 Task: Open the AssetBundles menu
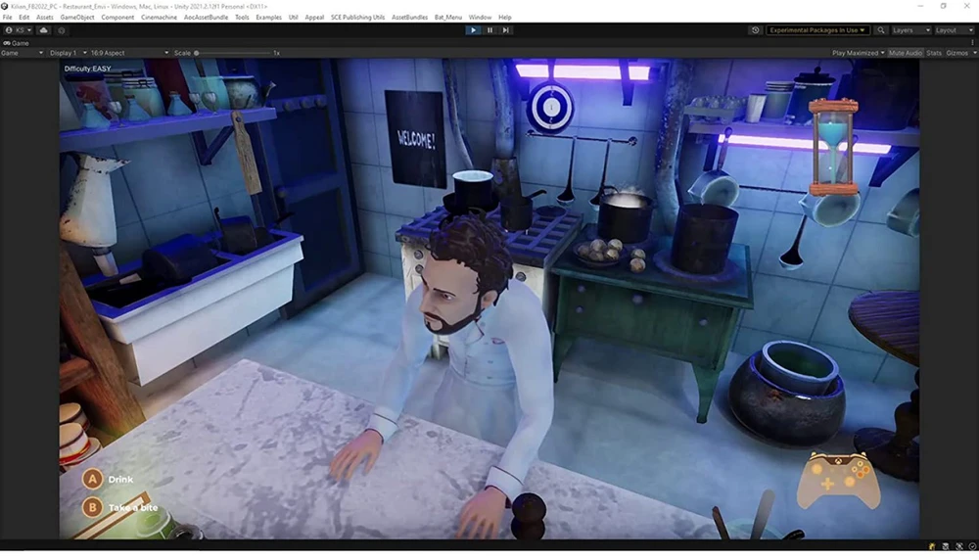pos(409,18)
